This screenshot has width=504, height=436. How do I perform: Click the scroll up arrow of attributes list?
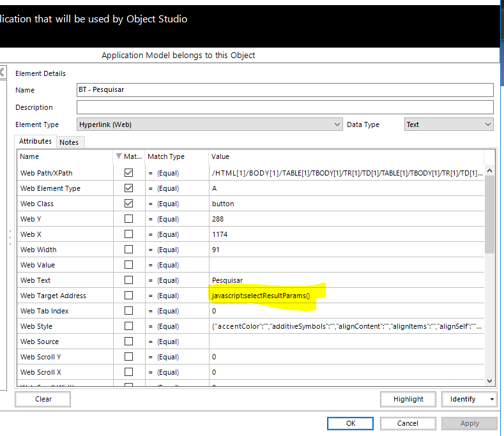(489, 170)
